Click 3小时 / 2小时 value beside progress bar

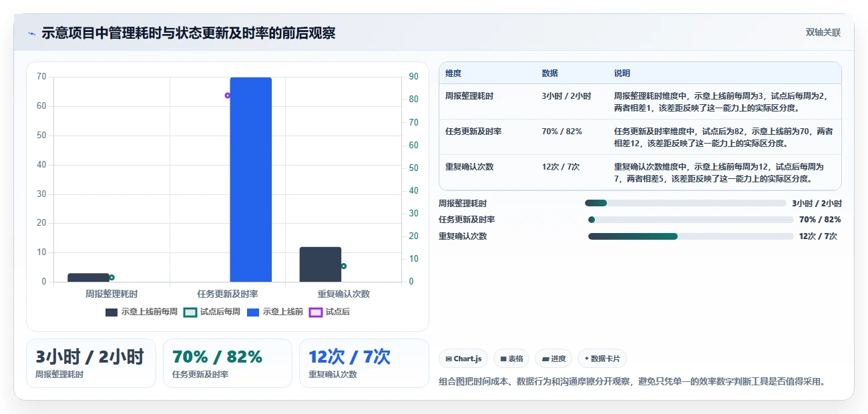click(817, 204)
